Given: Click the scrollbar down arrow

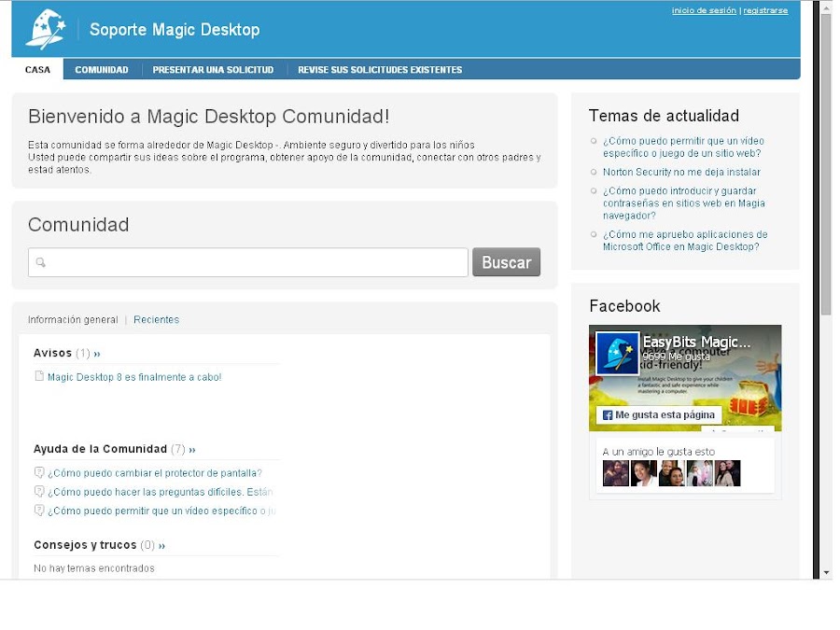Looking at the screenshot, I should (x=826, y=573).
